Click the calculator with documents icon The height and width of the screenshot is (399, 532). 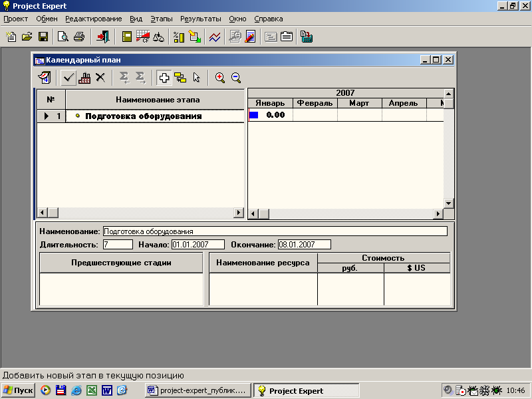[x=307, y=37]
